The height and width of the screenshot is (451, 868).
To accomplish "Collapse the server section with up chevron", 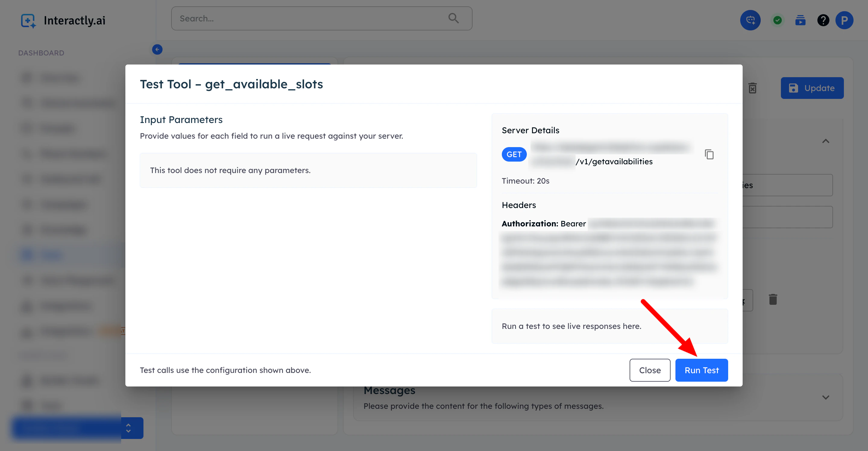I will pos(825,141).
